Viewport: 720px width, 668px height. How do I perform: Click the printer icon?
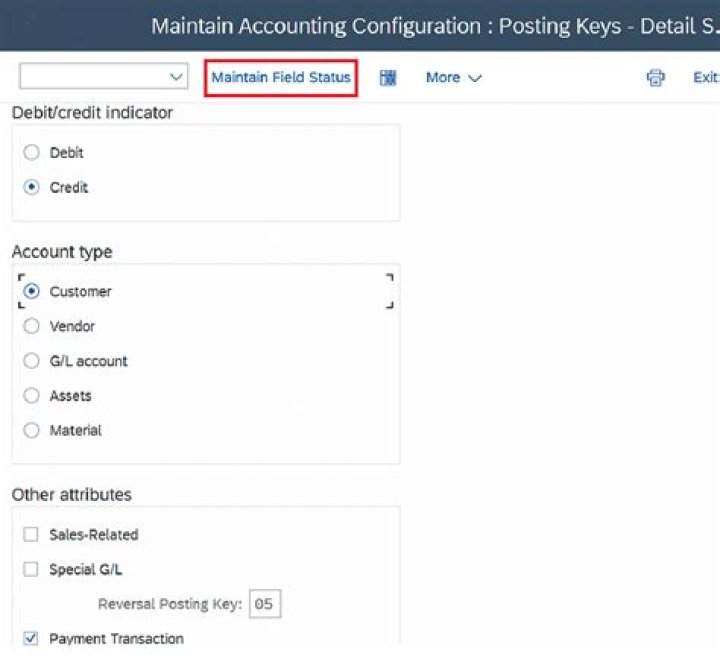(655, 78)
